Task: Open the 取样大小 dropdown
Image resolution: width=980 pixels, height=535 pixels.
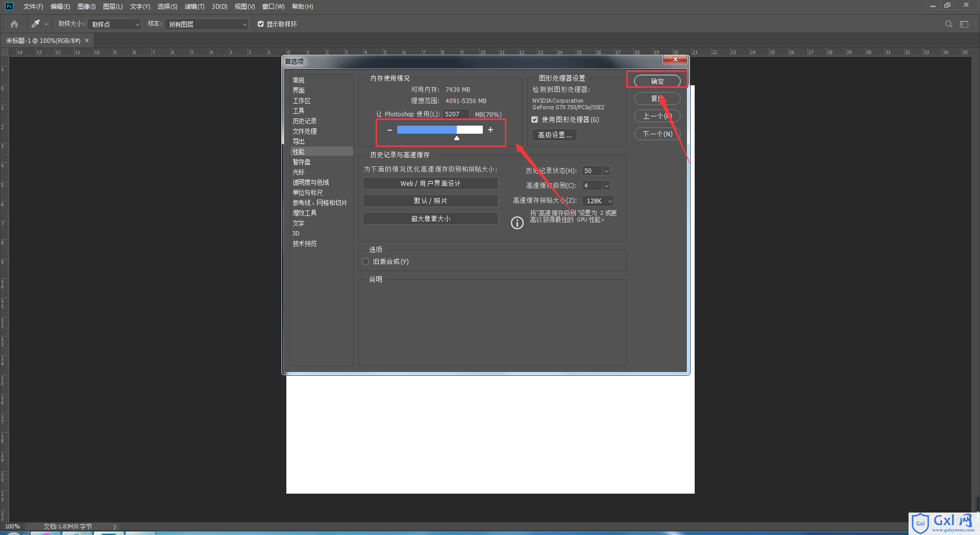Action: [114, 24]
